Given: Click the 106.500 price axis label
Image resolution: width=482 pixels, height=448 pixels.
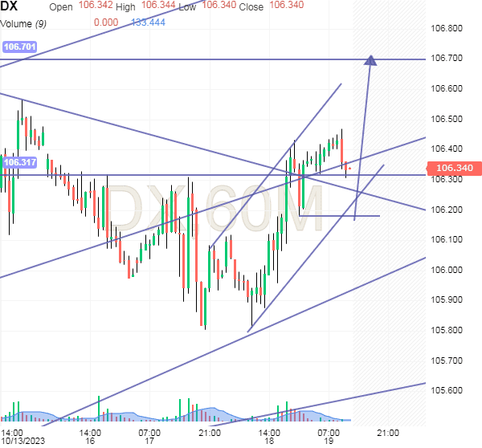Looking at the screenshot, I should (447, 119).
